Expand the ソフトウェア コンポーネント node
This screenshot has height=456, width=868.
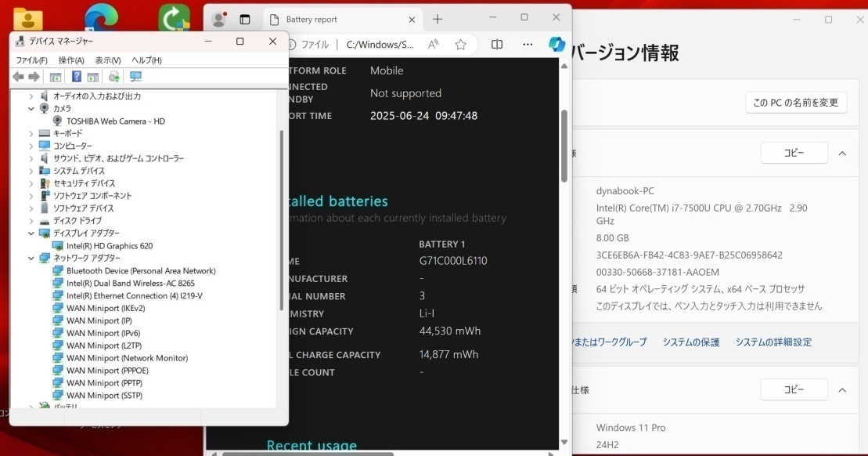(x=31, y=196)
